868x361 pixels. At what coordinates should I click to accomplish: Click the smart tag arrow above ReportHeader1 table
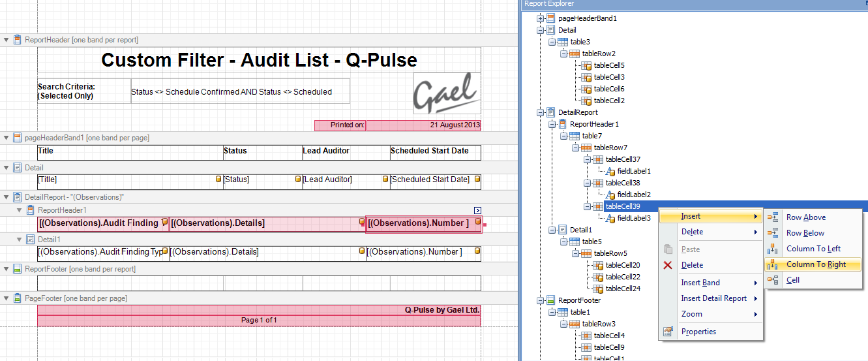[477, 210]
